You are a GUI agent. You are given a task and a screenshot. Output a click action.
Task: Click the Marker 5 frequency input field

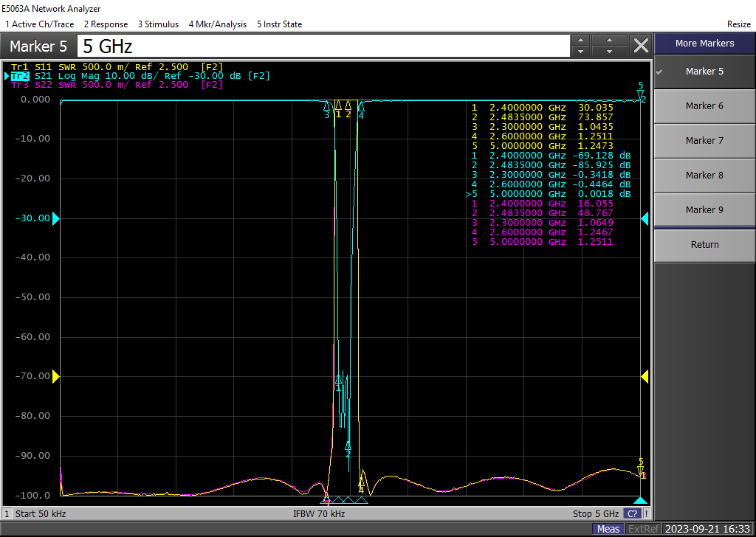323,46
